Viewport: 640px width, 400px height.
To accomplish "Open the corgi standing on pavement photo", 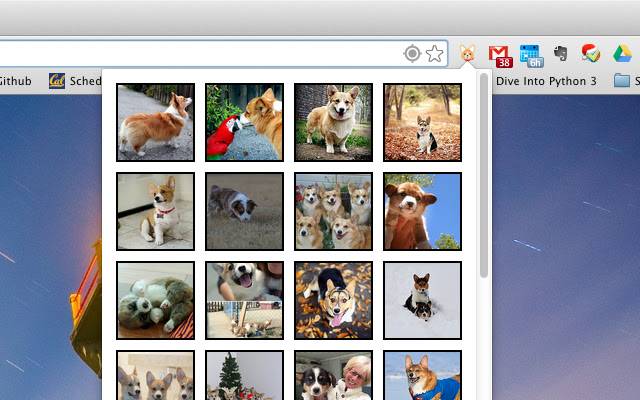I will point(156,122).
